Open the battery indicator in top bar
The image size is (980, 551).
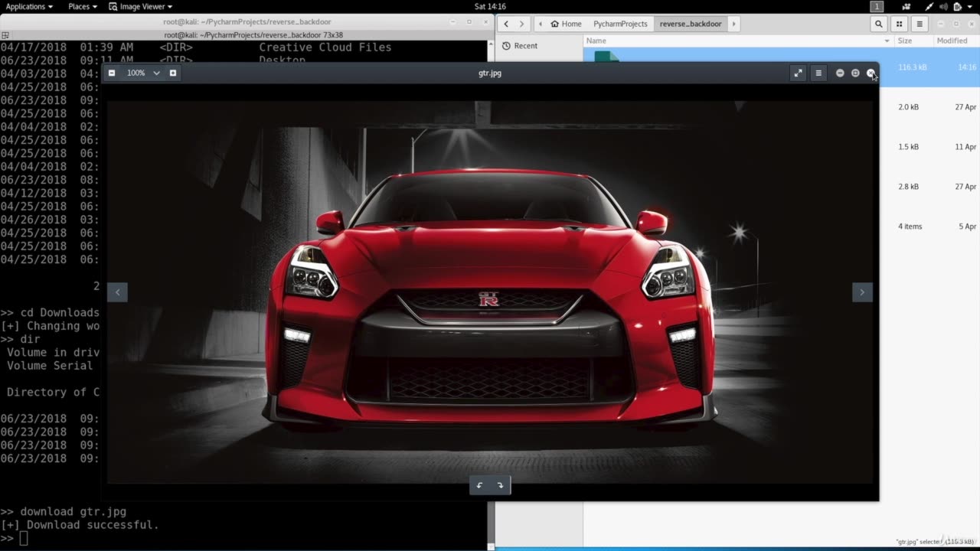pyautogui.click(x=957, y=6)
